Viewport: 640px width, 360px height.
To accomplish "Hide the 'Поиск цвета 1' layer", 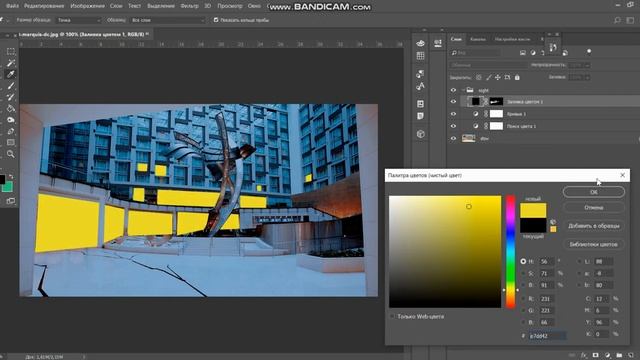I will tap(453, 126).
